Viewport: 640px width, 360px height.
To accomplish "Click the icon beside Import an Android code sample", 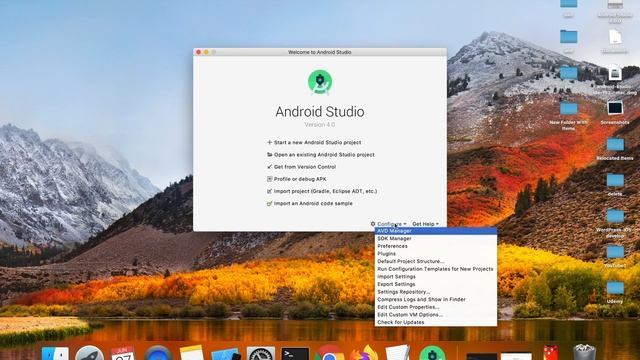I will click(x=269, y=203).
